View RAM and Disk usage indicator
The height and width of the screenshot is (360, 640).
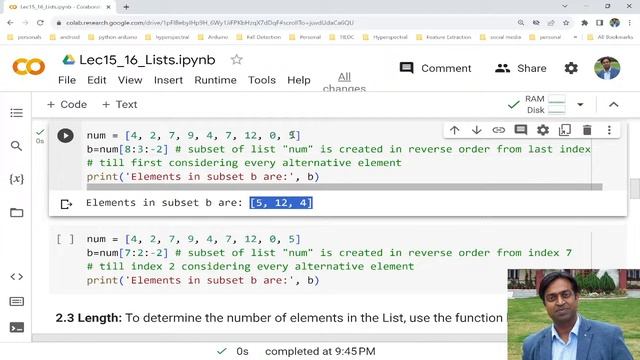pos(545,104)
